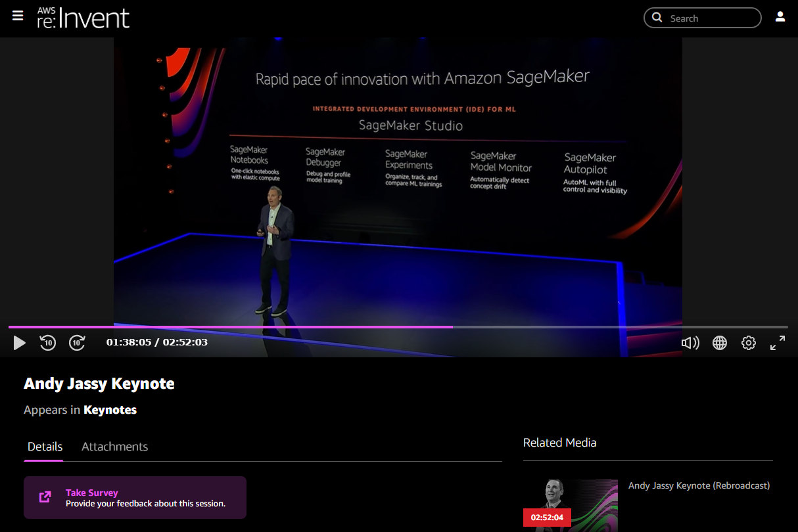This screenshot has height=532, width=798.
Task: Expand the playback settings options
Action: (x=748, y=342)
